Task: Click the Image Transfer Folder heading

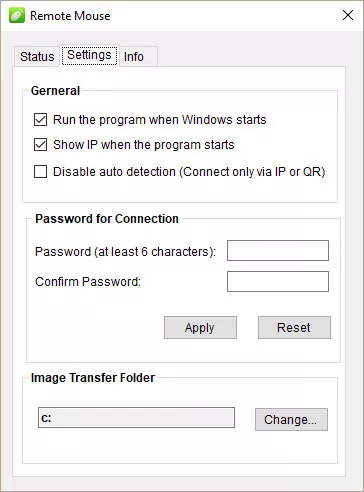Action: tap(93, 378)
